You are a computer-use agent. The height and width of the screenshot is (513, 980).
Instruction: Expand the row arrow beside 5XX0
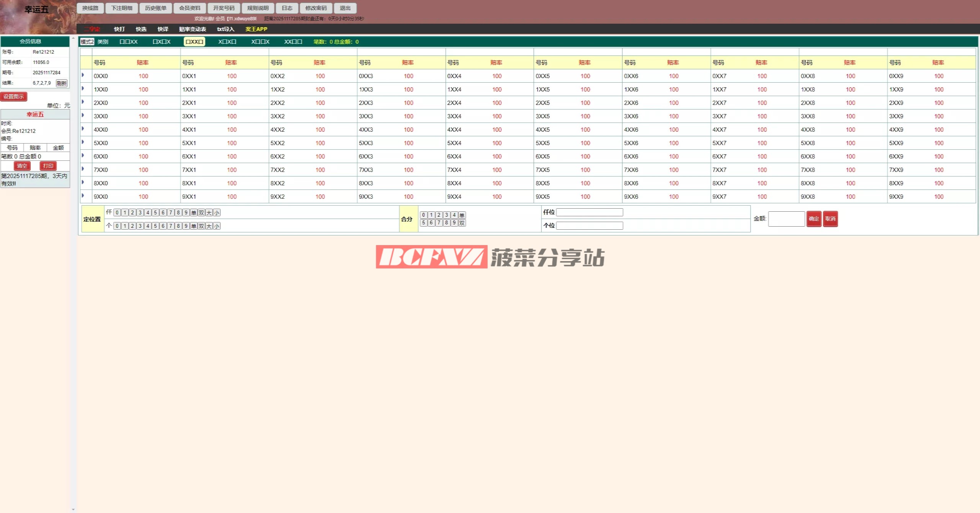point(83,142)
